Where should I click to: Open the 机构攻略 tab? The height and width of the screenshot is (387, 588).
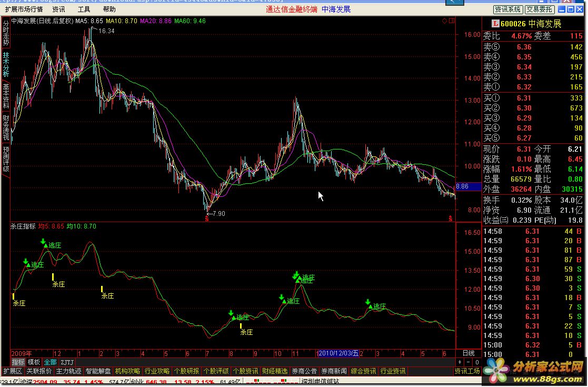tap(127, 371)
